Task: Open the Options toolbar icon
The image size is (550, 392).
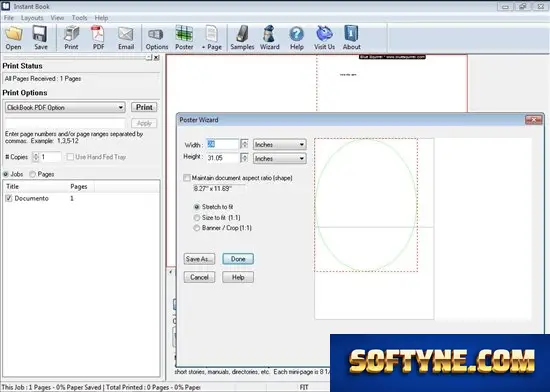Action: click(x=156, y=34)
